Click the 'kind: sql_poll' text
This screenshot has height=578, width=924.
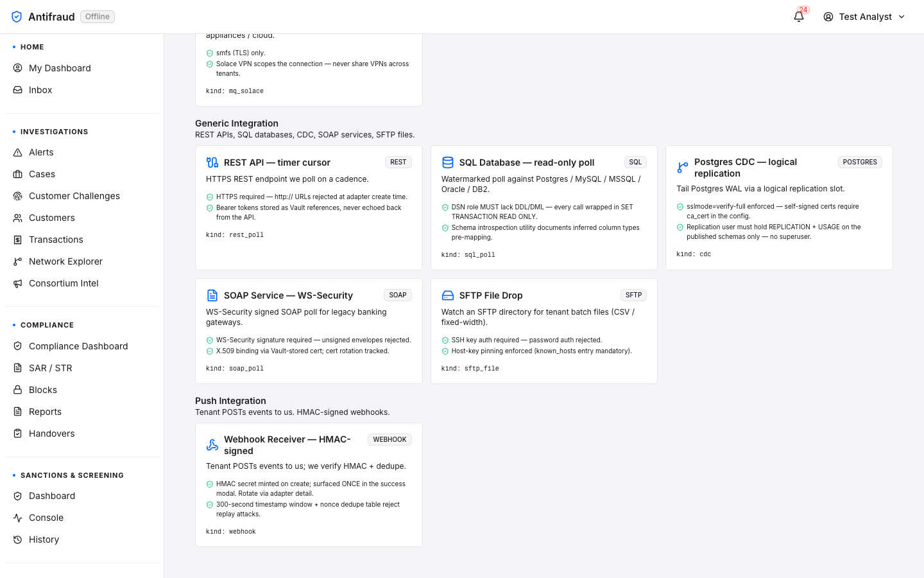click(x=468, y=255)
